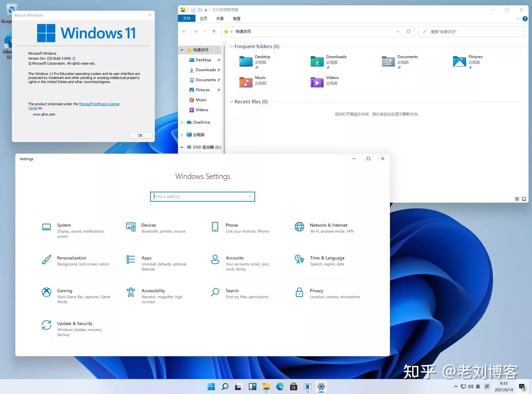Open the Desktop folder in Frequent folders
Screen dimensions: 532x394
(x=255, y=62)
